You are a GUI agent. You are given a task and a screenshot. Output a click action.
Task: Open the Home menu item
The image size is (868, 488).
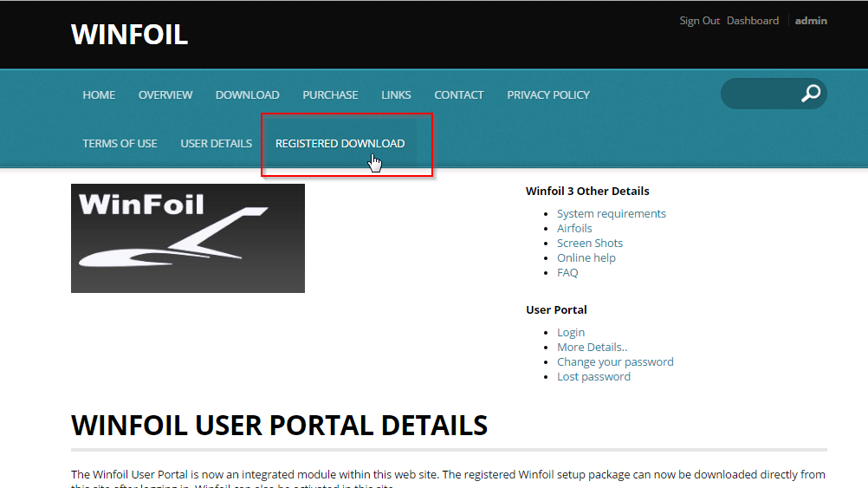click(x=99, y=94)
